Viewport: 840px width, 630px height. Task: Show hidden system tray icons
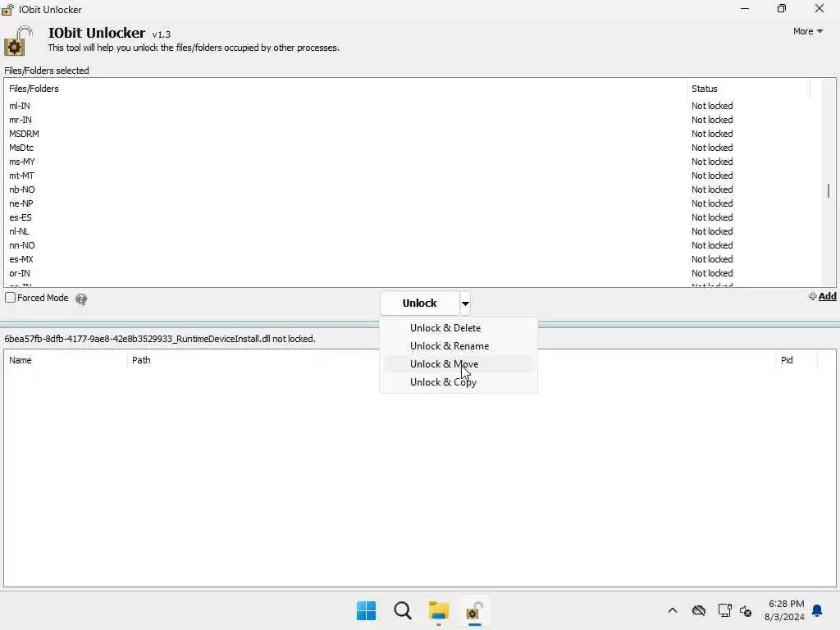coord(673,610)
